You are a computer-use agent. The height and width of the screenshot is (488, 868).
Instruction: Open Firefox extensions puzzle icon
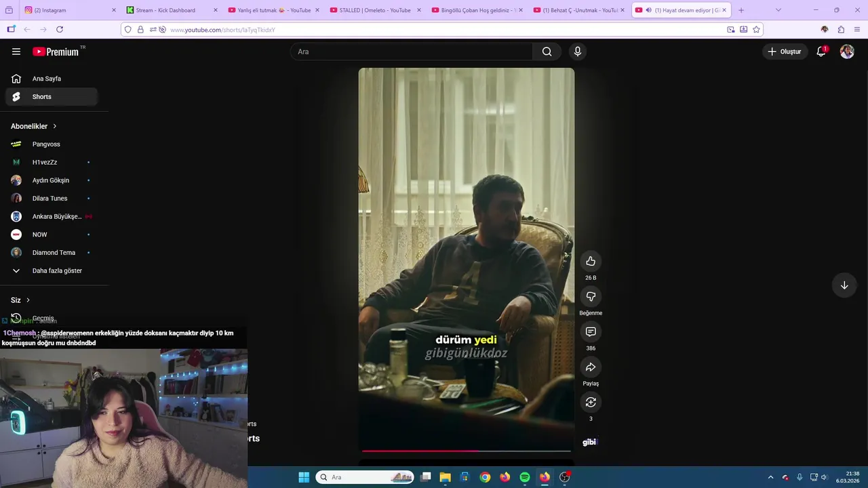click(x=841, y=29)
